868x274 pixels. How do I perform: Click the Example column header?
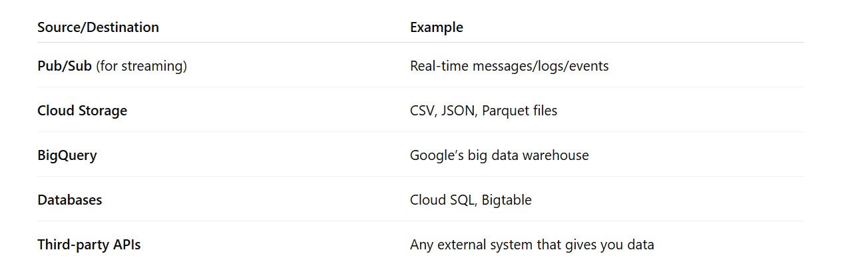436,27
